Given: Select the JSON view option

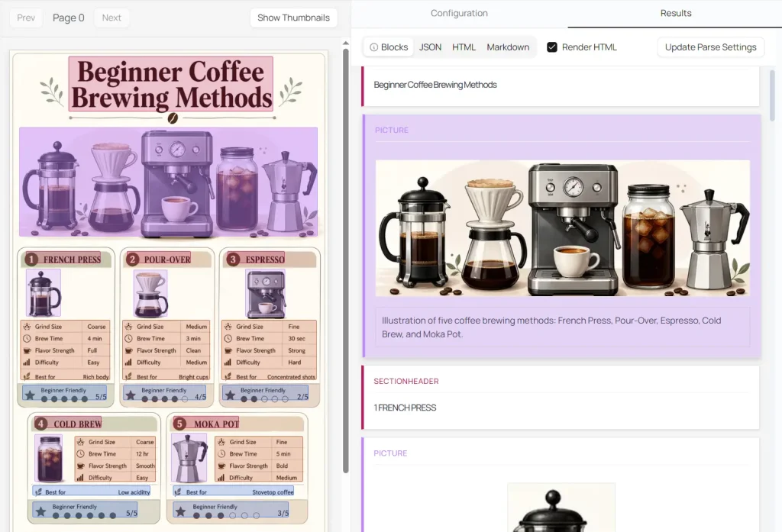Looking at the screenshot, I should 430,47.
